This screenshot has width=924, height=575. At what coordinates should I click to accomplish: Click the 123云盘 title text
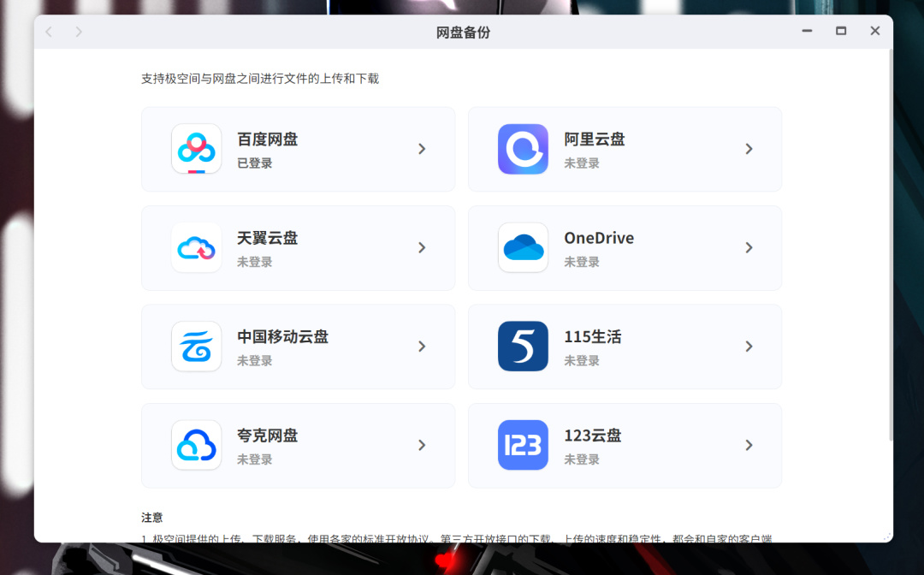tap(593, 436)
